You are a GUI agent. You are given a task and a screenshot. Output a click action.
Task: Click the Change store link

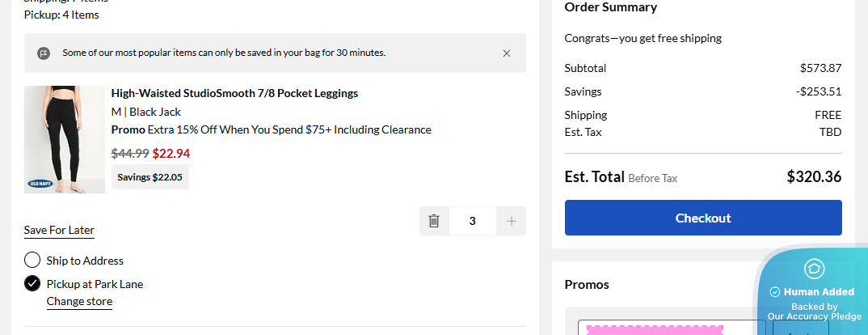pos(79,302)
